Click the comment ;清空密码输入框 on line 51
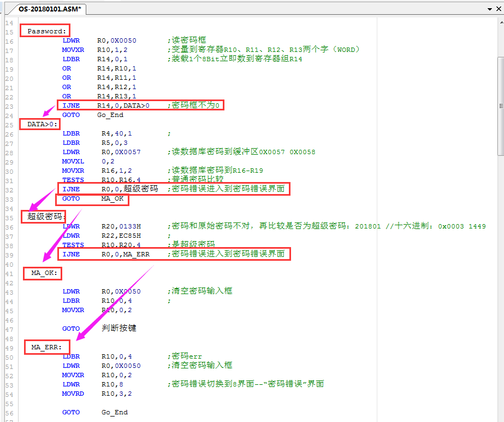The height and width of the screenshot is (422, 504). (x=200, y=365)
